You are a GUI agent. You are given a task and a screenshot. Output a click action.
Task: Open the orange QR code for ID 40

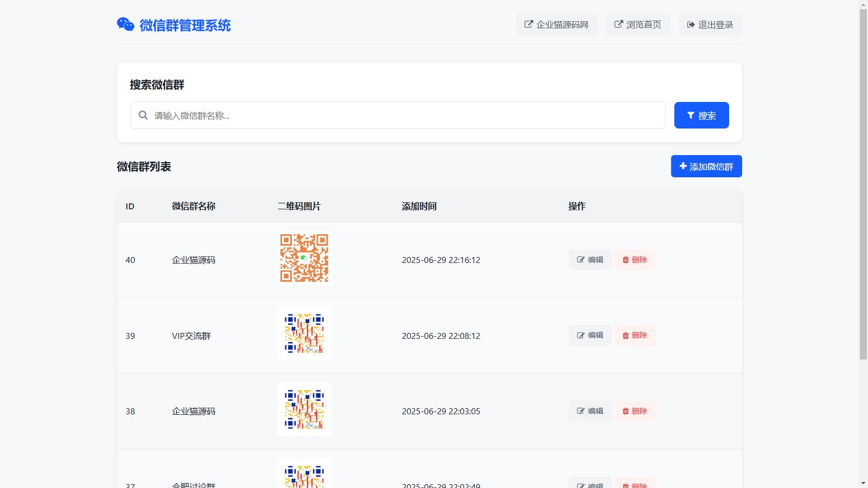point(304,258)
